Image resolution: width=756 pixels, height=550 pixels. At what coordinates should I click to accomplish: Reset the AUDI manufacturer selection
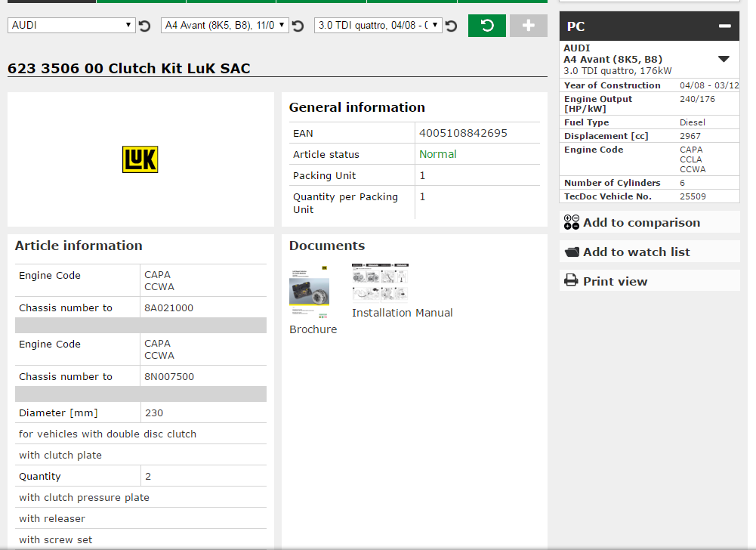point(145,26)
